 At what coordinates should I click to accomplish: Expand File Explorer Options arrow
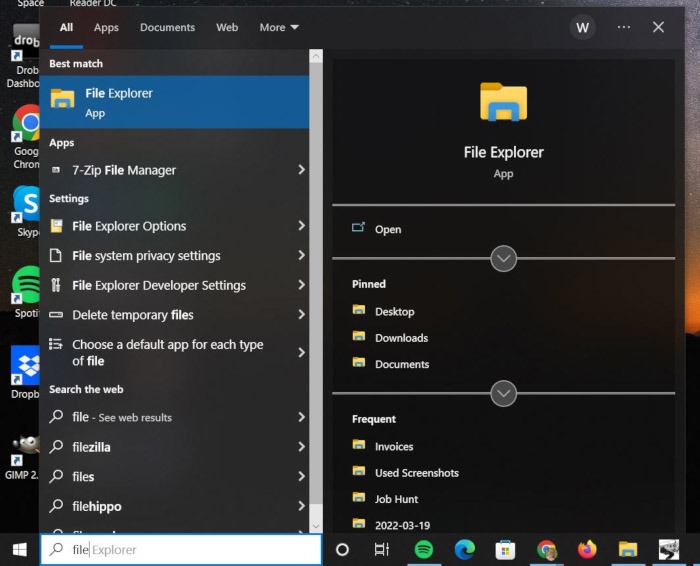301,226
